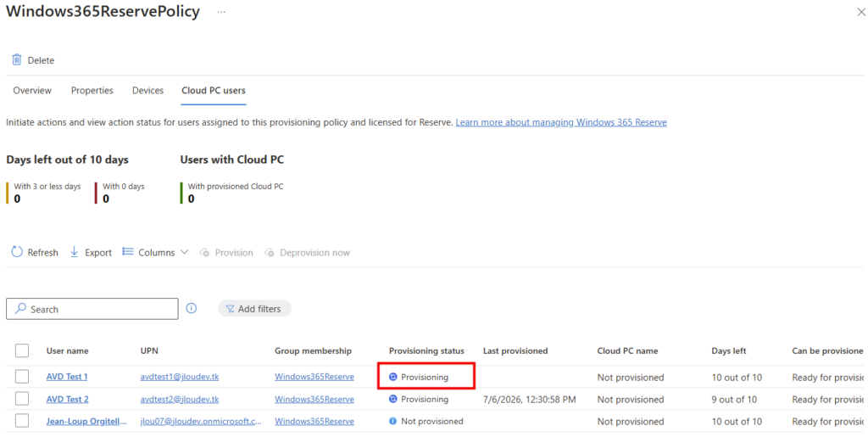Image resolution: width=868 pixels, height=437 pixels.
Task: Click the funnel icon in Add filters
Action: pyautogui.click(x=230, y=309)
